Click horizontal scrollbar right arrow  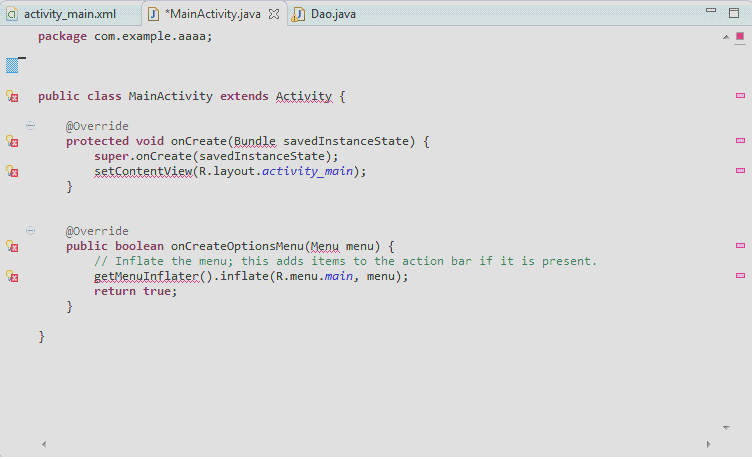[708, 444]
